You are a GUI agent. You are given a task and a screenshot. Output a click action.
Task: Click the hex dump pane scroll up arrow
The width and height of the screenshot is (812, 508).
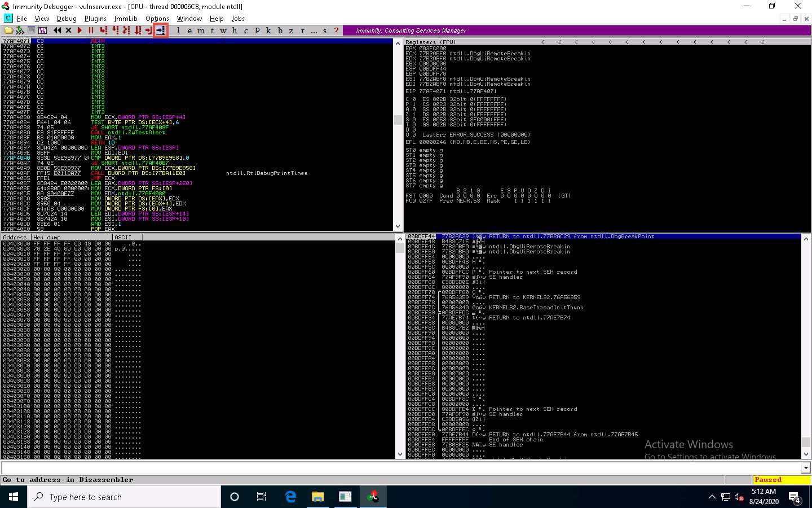point(400,239)
